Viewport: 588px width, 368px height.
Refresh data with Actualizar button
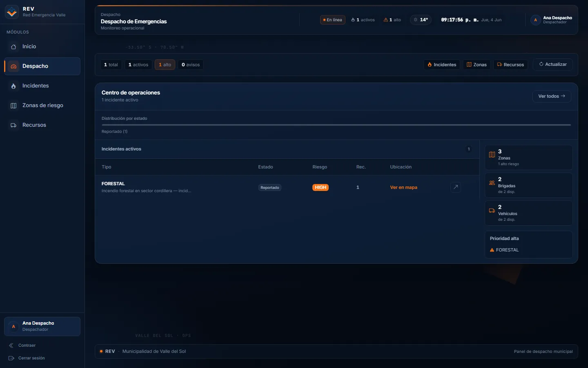coord(553,64)
